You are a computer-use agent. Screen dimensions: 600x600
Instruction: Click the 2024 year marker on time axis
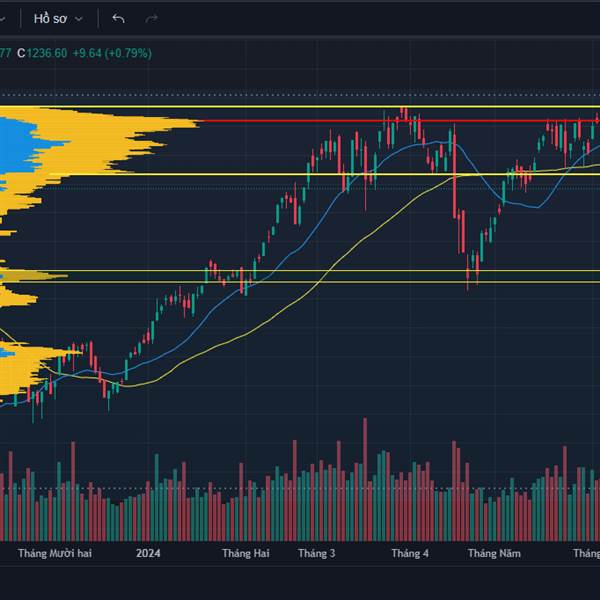click(148, 553)
